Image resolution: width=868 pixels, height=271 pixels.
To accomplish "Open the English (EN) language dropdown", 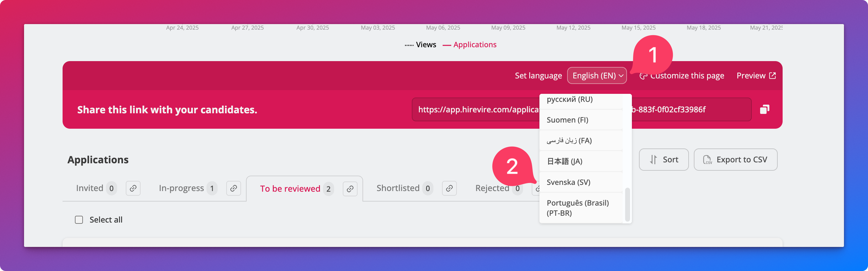I will point(597,76).
